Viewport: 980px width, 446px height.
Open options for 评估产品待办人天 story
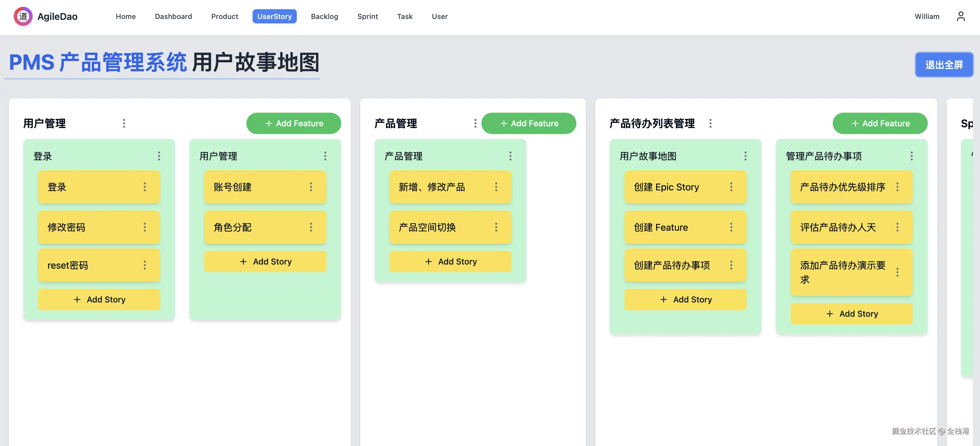[897, 227]
